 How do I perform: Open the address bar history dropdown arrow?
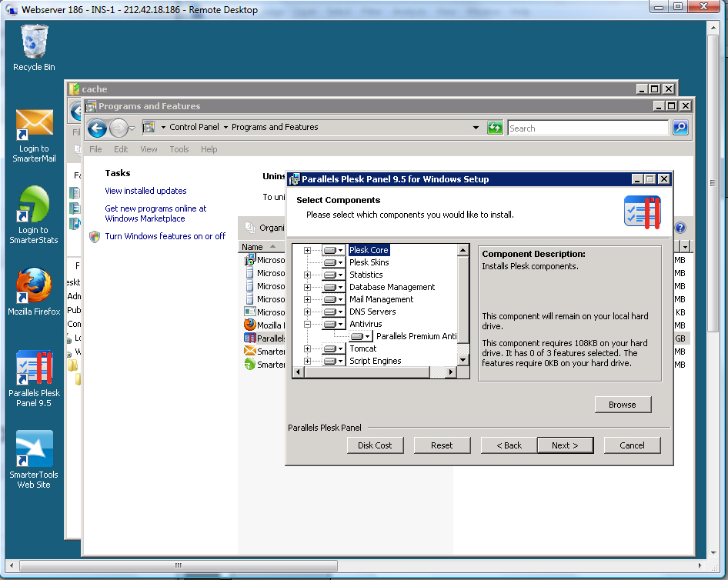476,128
